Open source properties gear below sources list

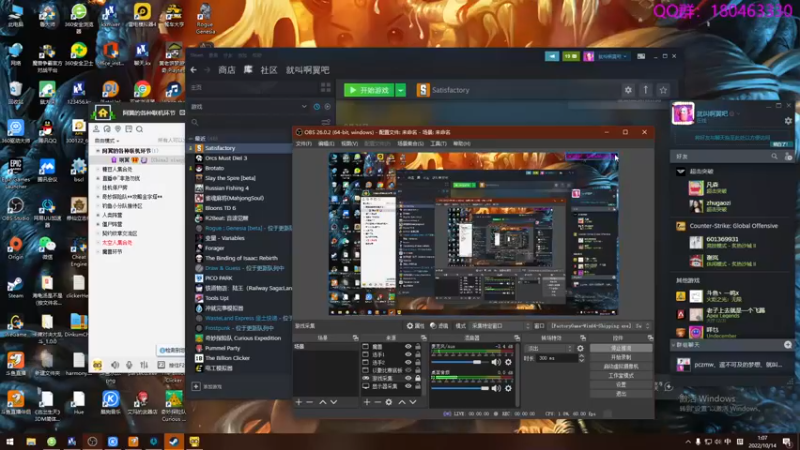click(389, 402)
